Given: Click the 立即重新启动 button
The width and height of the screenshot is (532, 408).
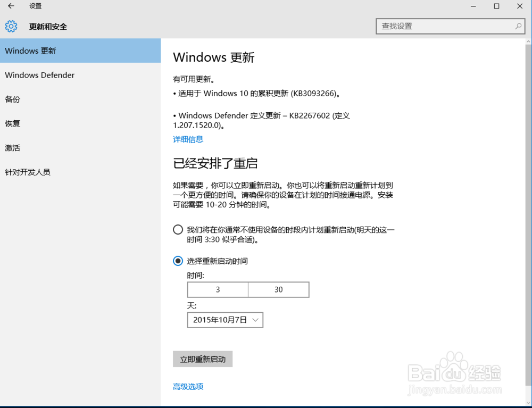Looking at the screenshot, I should 203,359.
